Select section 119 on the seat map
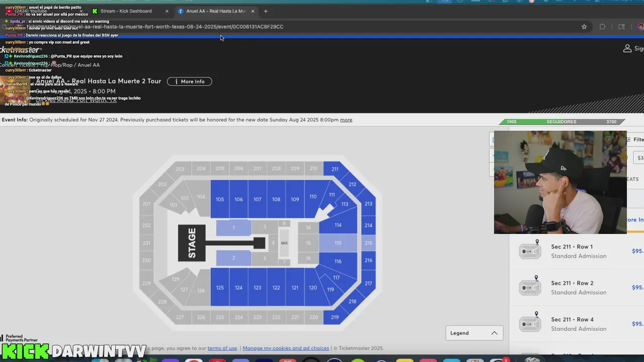Screen dimensions: 644x362 pyautogui.click(x=331, y=289)
